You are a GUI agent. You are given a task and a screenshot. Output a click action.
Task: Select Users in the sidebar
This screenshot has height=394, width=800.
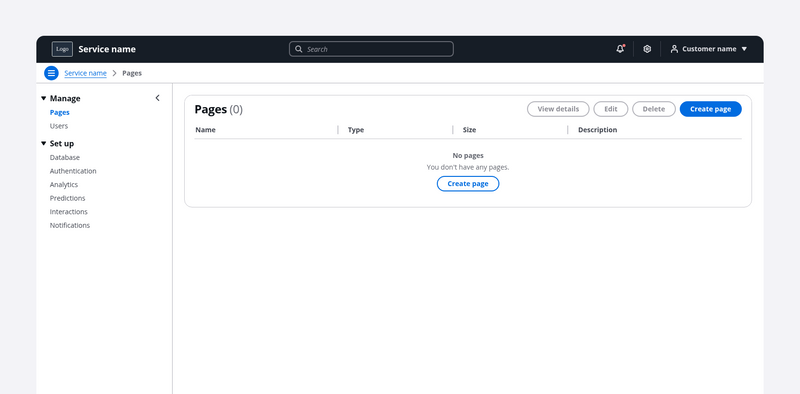pos(59,126)
